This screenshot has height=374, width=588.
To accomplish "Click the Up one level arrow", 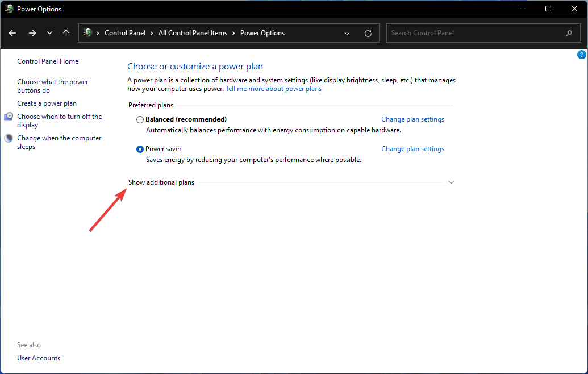I will (66, 33).
